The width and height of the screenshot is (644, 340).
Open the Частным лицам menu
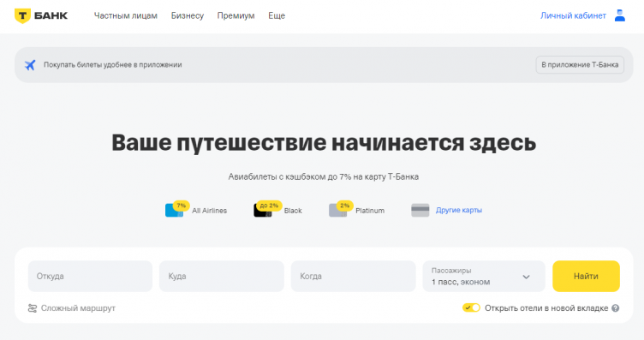126,15
